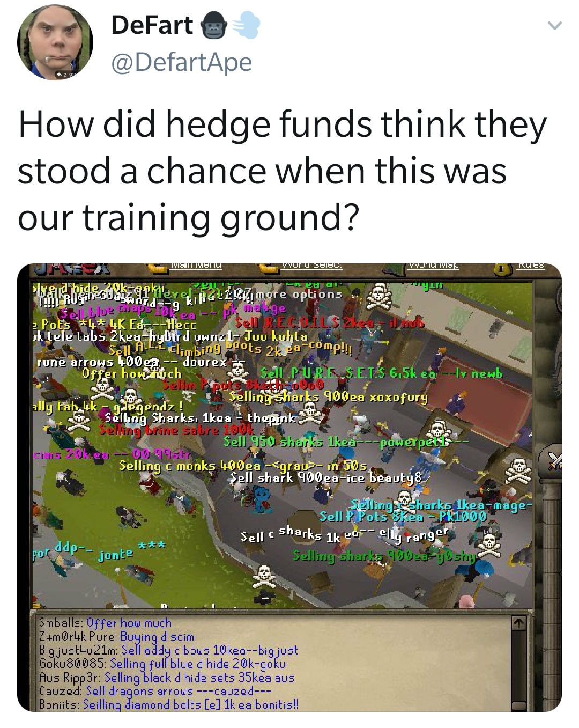This screenshot has height=728, width=579.
Task: Open the Rules link
Action: pos(531,266)
